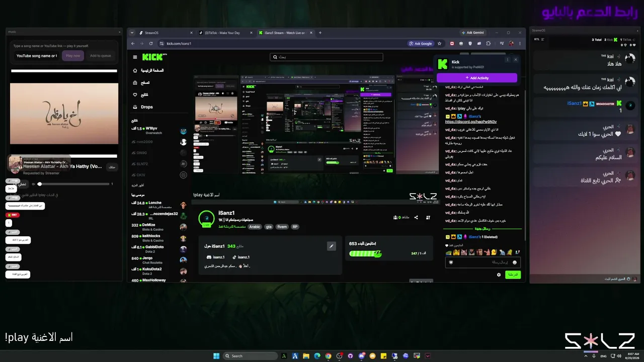This screenshot has height=362, width=644.
Task: Open the tab search dropdown in Chrome
Action: coord(132,33)
